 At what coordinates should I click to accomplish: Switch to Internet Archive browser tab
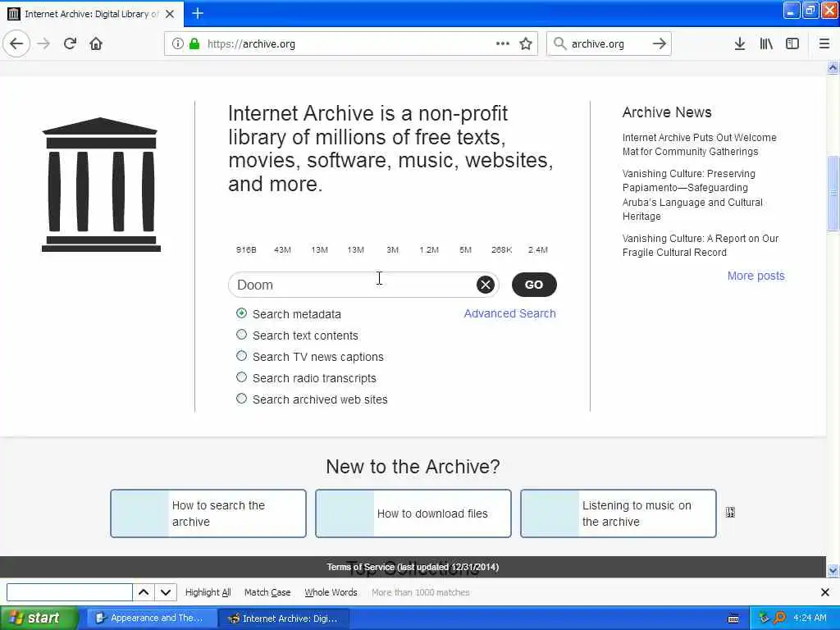[92, 14]
